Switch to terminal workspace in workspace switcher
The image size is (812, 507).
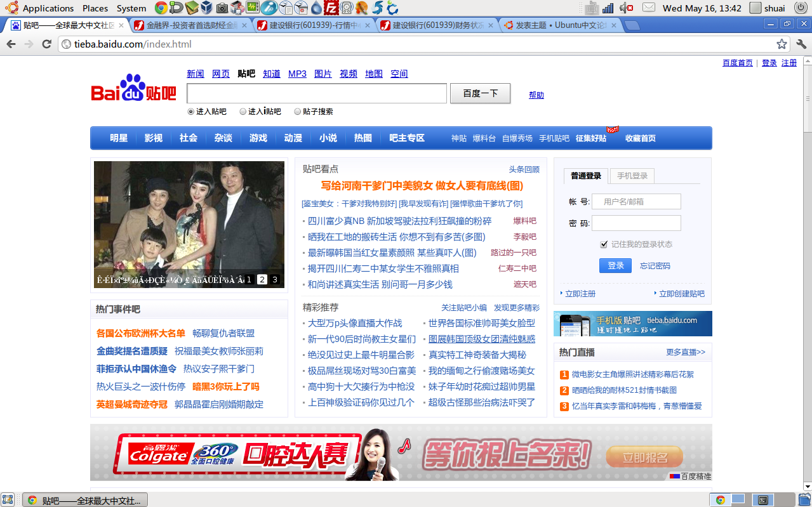tap(763, 499)
